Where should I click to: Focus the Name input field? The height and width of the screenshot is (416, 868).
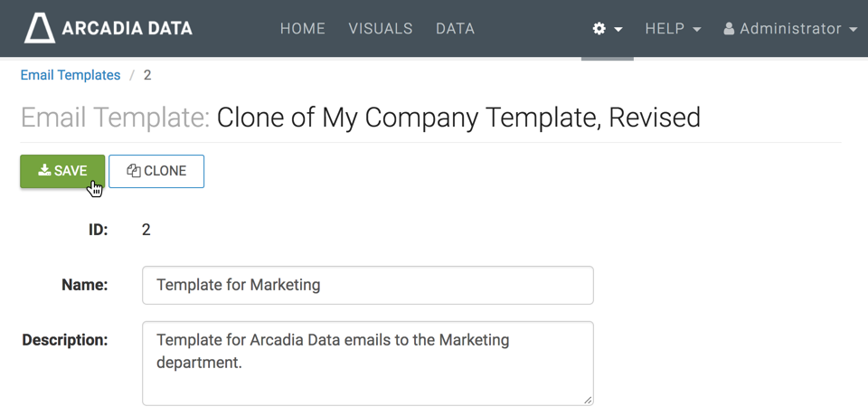(367, 285)
